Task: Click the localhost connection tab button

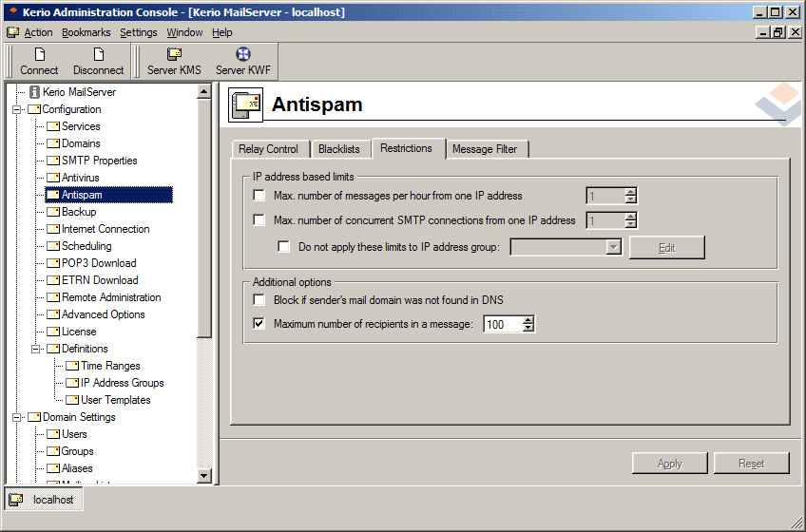Action: pos(44,500)
